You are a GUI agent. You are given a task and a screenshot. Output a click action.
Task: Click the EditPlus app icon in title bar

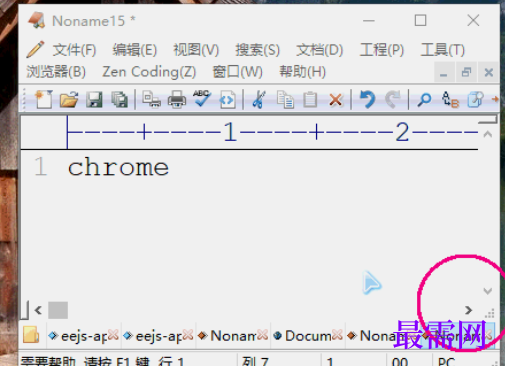point(37,21)
